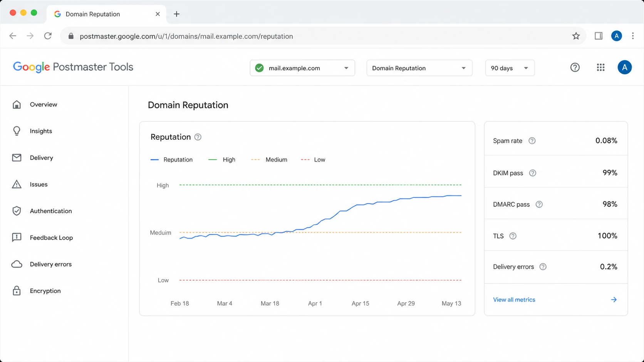Click the Feb 18 axis label
The width and height of the screenshot is (644, 362).
point(179,304)
